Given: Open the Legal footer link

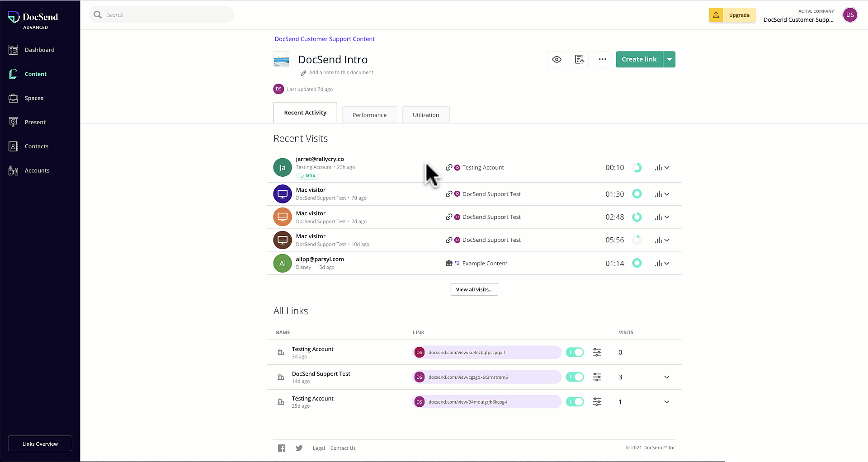Looking at the screenshot, I should pos(319,448).
